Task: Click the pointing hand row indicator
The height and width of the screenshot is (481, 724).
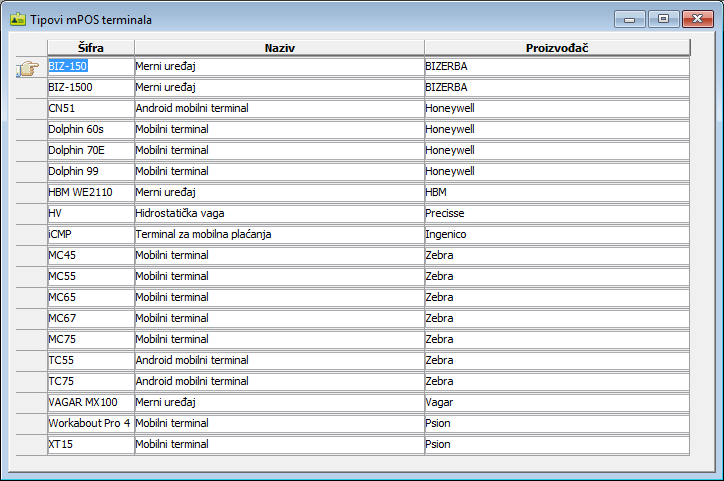Action: click(x=30, y=67)
